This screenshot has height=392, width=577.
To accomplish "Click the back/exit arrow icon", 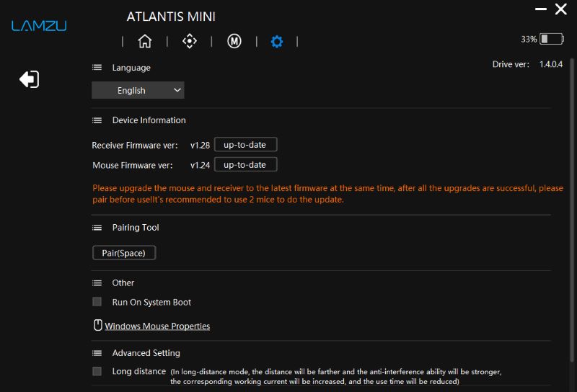I will click(x=29, y=79).
